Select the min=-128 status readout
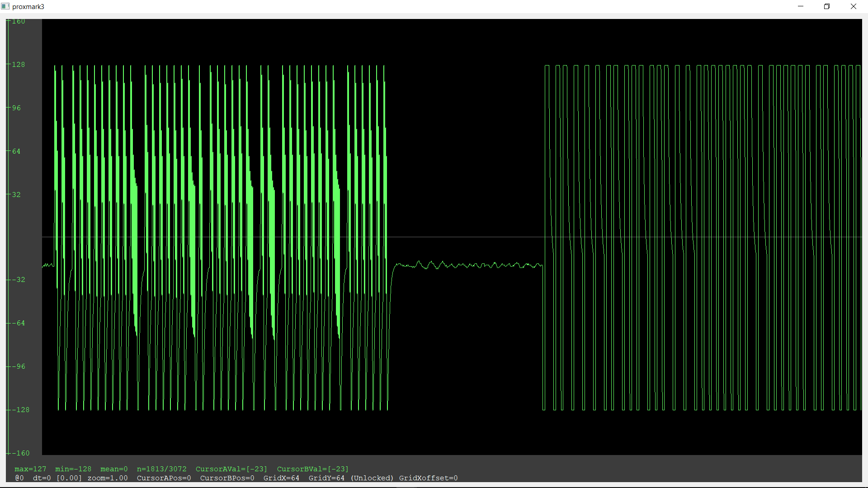Viewport: 868px width, 488px height. pos(73,469)
